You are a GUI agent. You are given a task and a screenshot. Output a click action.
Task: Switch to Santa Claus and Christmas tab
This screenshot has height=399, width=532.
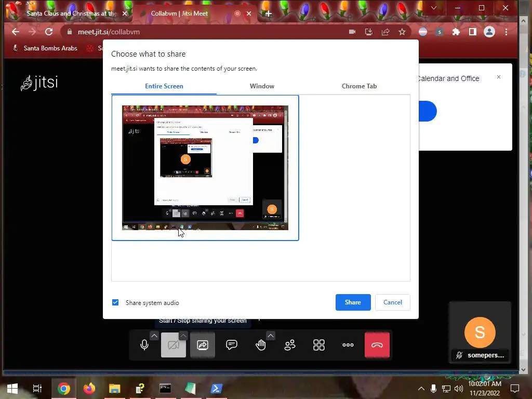(x=72, y=14)
